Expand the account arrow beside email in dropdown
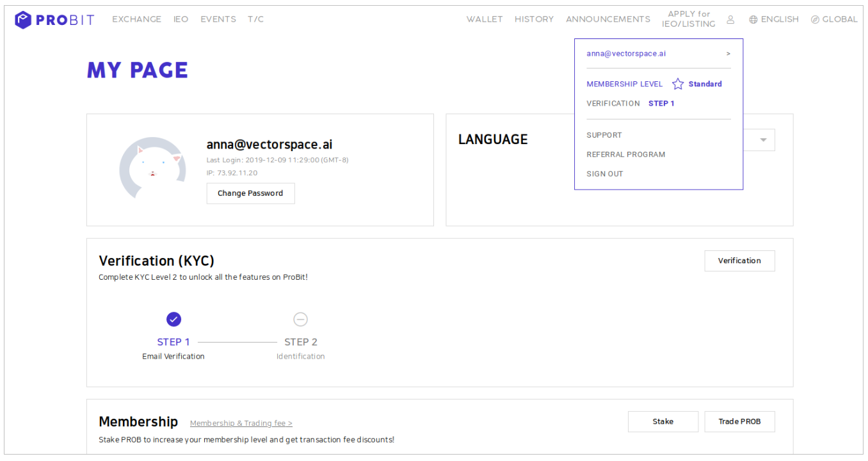Image resolution: width=868 pixels, height=461 pixels. click(x=728, y=54)
